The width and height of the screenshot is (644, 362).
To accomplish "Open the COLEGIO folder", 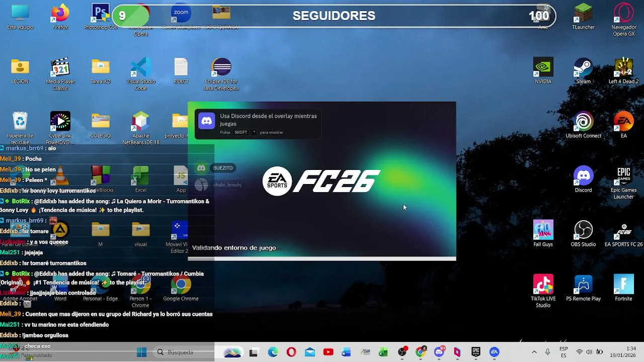I will (x=101, y=126).
